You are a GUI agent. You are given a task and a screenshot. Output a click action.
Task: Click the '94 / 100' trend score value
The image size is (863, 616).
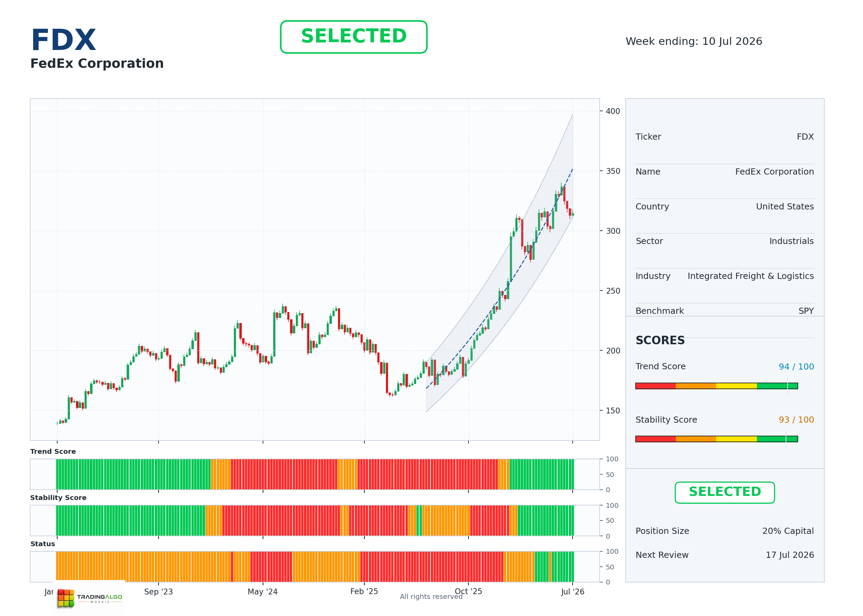[796, 367]
